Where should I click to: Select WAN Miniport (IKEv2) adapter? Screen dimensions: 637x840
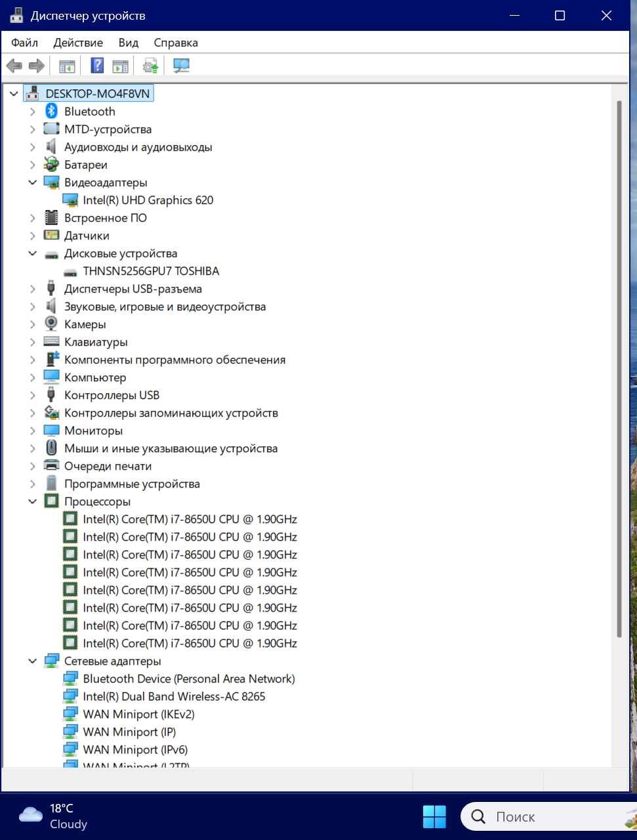tap(138, 714)
